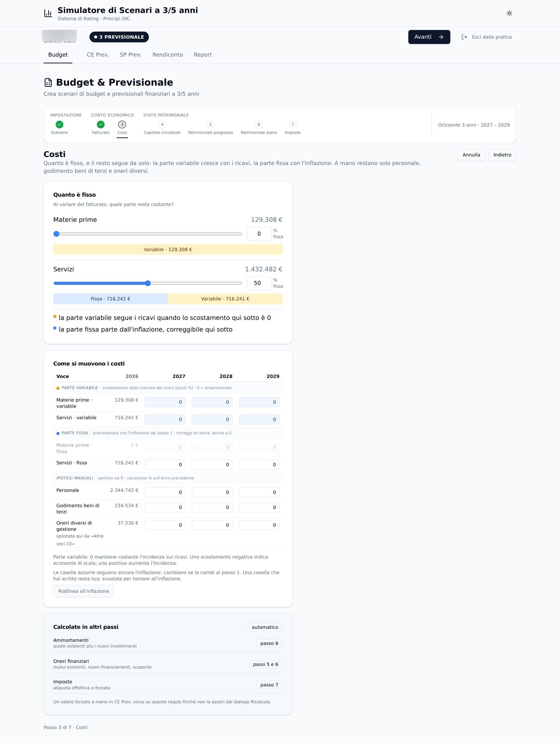The height and width of the screenshot is (743, 560).
Task: Click the Materie prime % fissa input
Action: point(259,234)
